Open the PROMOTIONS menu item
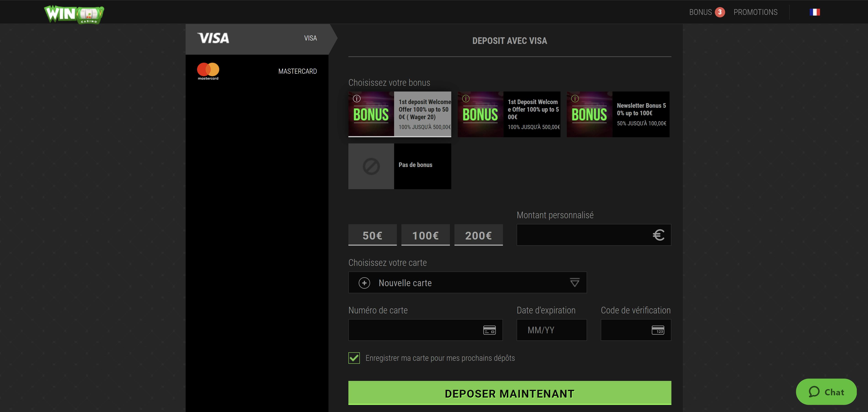This screenshot has height=412, width=868. click(756, 12)
